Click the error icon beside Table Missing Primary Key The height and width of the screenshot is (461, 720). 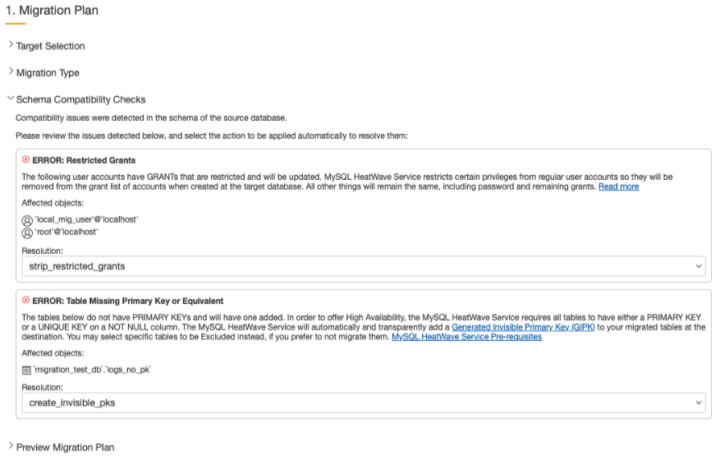26,301
